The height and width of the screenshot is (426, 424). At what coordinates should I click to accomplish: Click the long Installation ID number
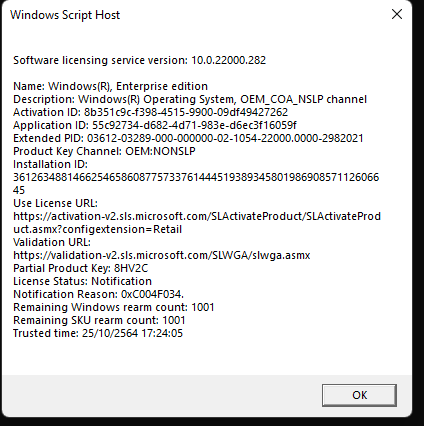click(196, 184)
